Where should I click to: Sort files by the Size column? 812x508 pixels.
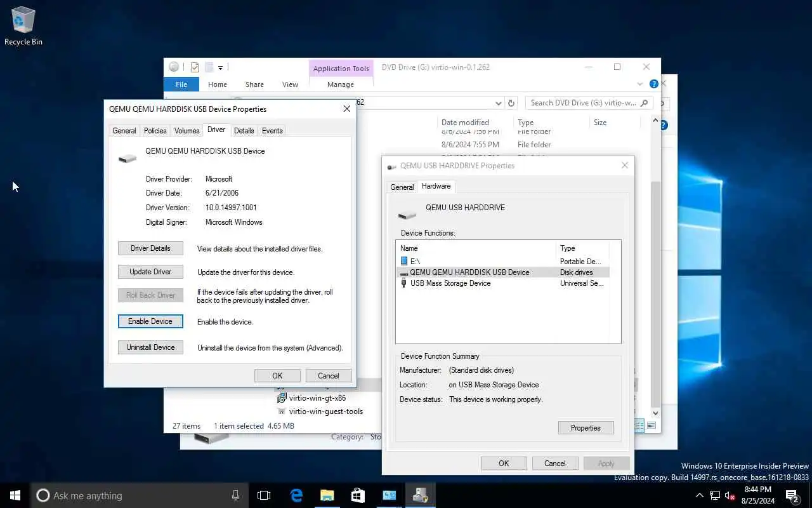point(599,123)
